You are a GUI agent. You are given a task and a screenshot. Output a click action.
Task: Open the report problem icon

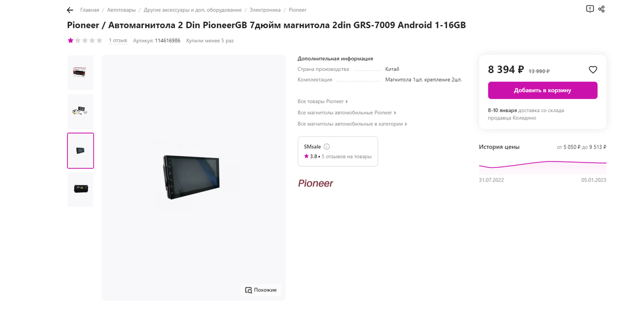click(x=590, y=9)
